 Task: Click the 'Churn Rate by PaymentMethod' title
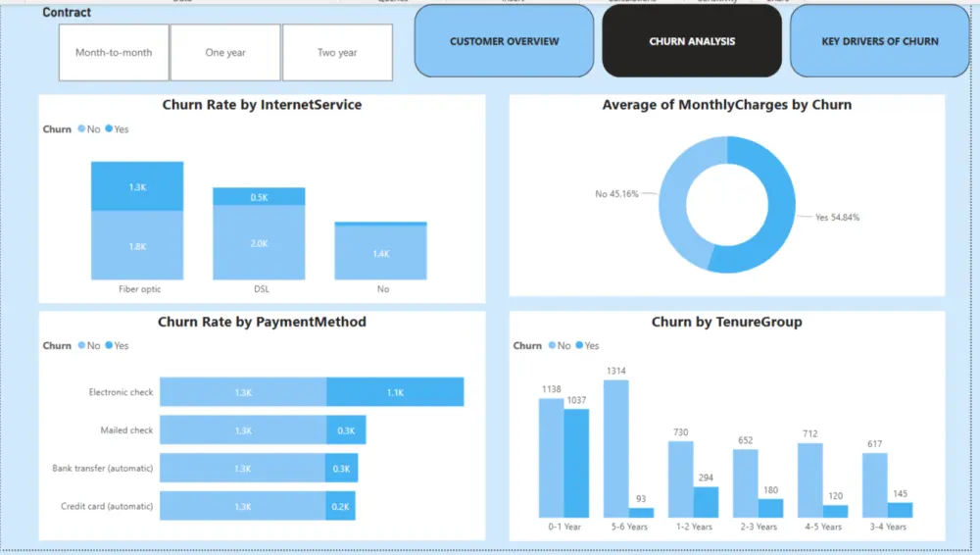tap(262, 322)
